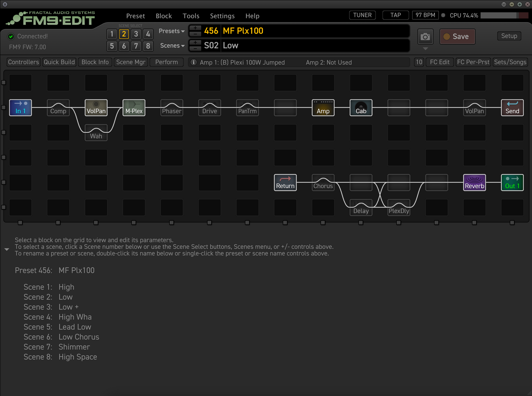Screen dimensions: 532x396
Task: Click the scene name Low field
Action: click(x=315, y=46)
